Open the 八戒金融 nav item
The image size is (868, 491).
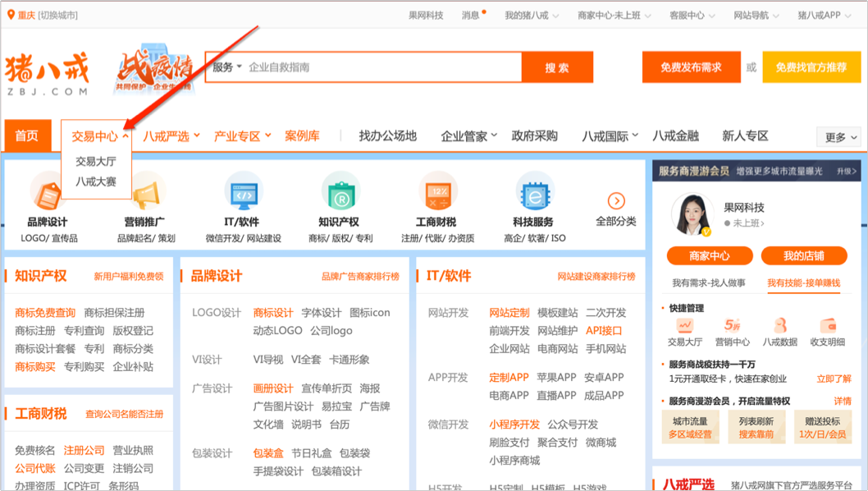675,135
